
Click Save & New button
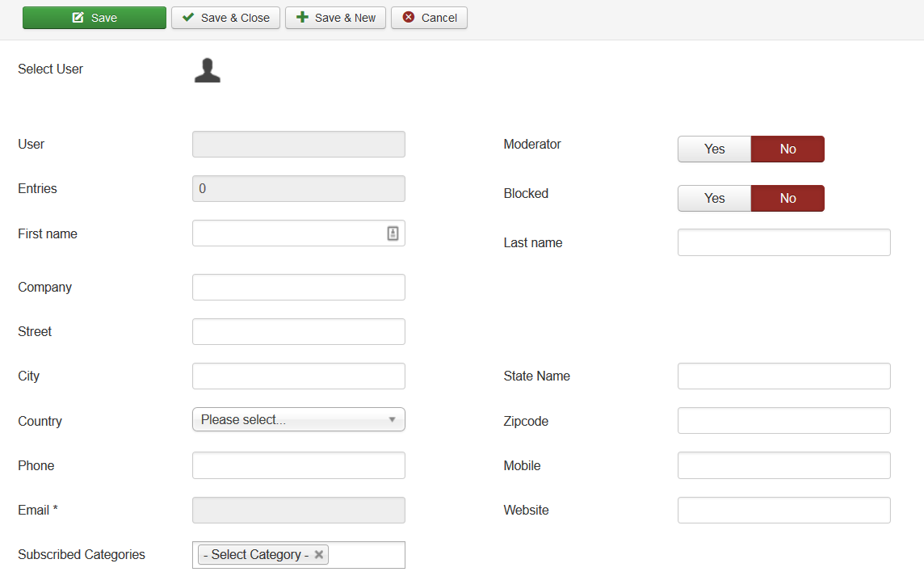click(335, 18)
